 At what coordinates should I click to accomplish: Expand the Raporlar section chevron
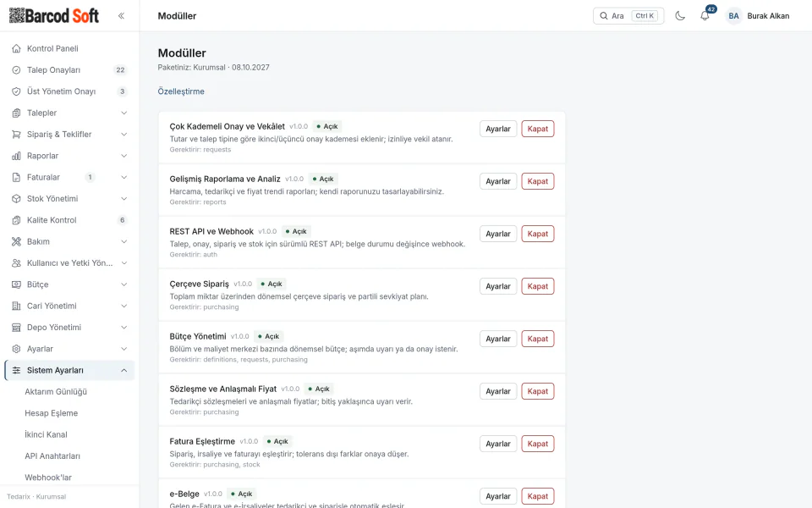click(x=123, y=156)
